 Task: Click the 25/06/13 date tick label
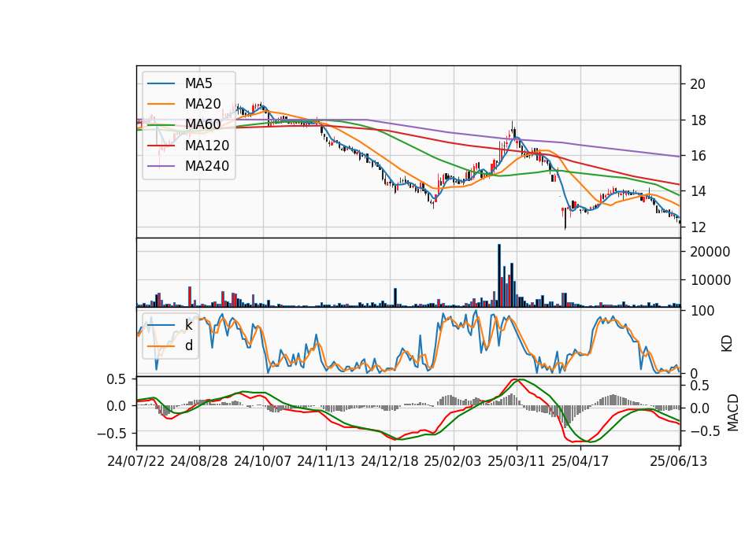coord(678,461)
